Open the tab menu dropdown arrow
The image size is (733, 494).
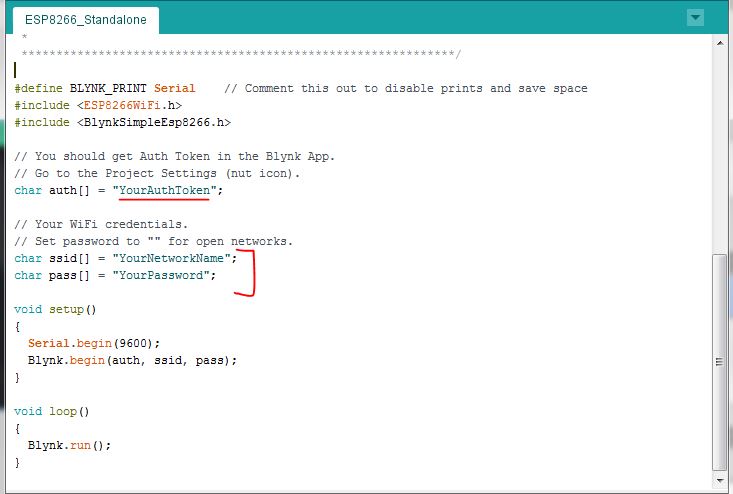695,18
